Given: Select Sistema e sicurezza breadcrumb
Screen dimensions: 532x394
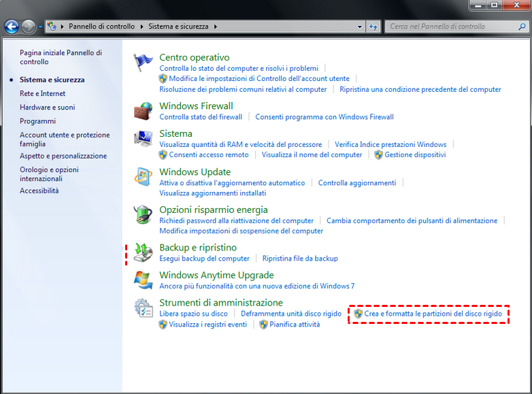Looking at the screenshot, I should coord(178,27).
